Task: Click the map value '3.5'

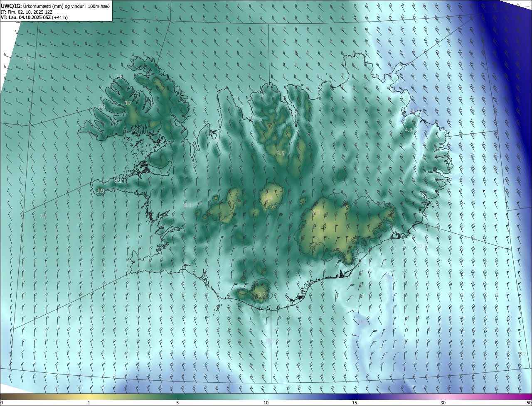Action: 281,154
